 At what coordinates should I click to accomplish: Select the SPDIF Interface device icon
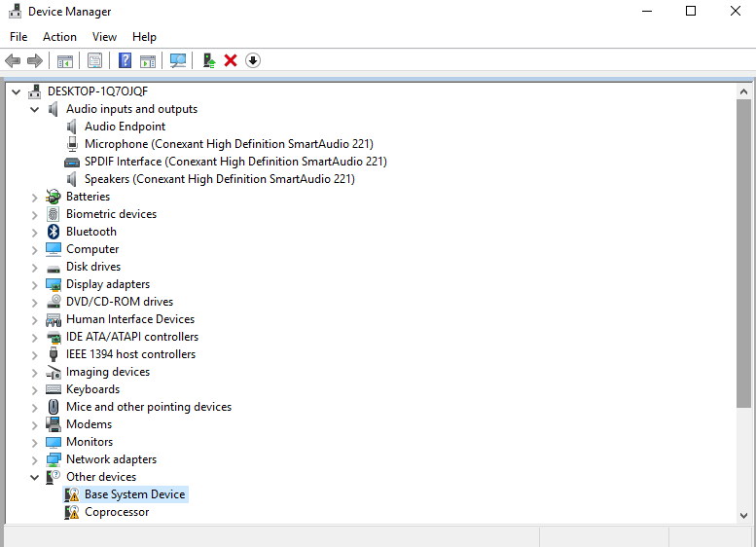tap(72, 163)
